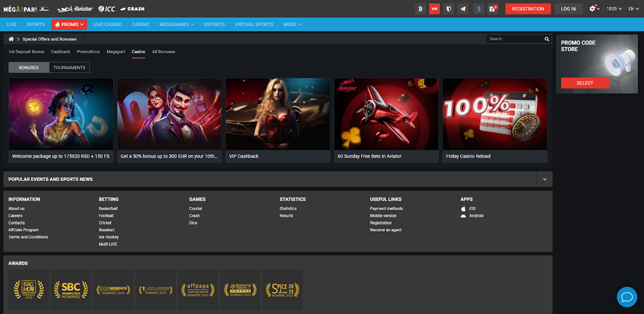Viewport: 644px width, 314px height.
Task: Open the About us link
Action: [x=16, y=208]
